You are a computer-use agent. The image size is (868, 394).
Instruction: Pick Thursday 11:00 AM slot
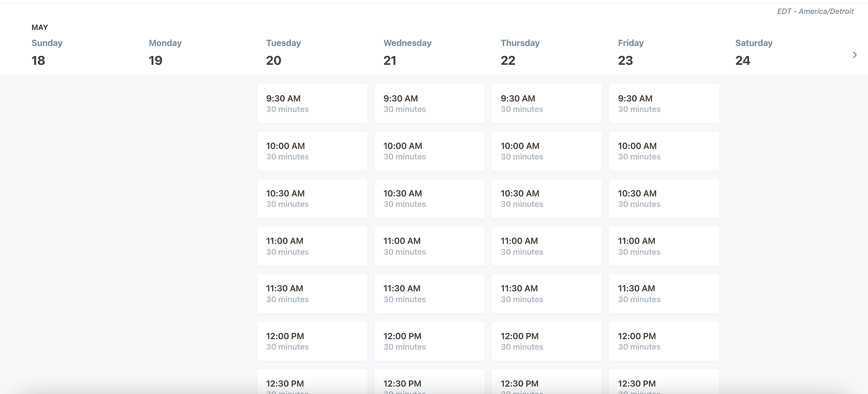click(547, 246)
